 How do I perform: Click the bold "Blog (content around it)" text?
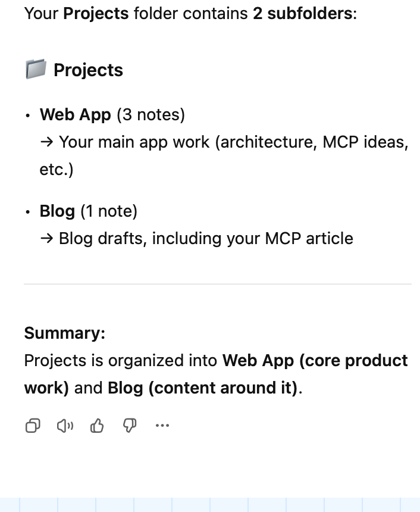pos(203,388)
